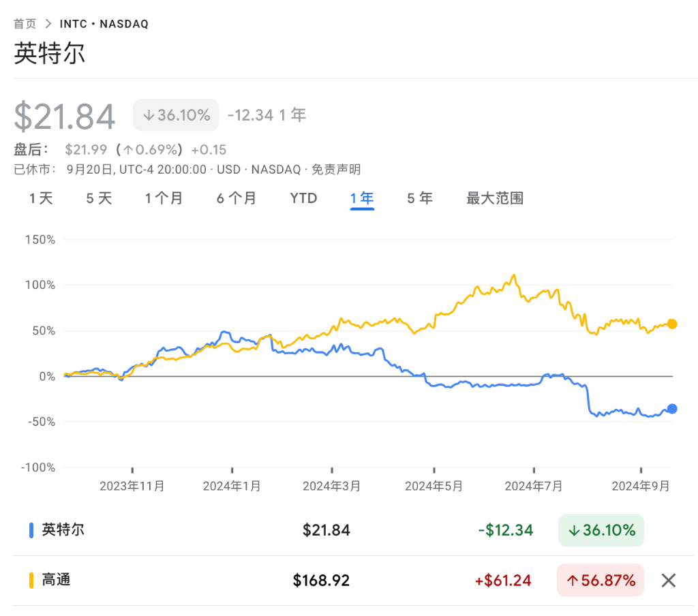Switch to the 1 个月 range tab
Image resolution: width=698 pixels, height=616 pixels.
point(164,198)
